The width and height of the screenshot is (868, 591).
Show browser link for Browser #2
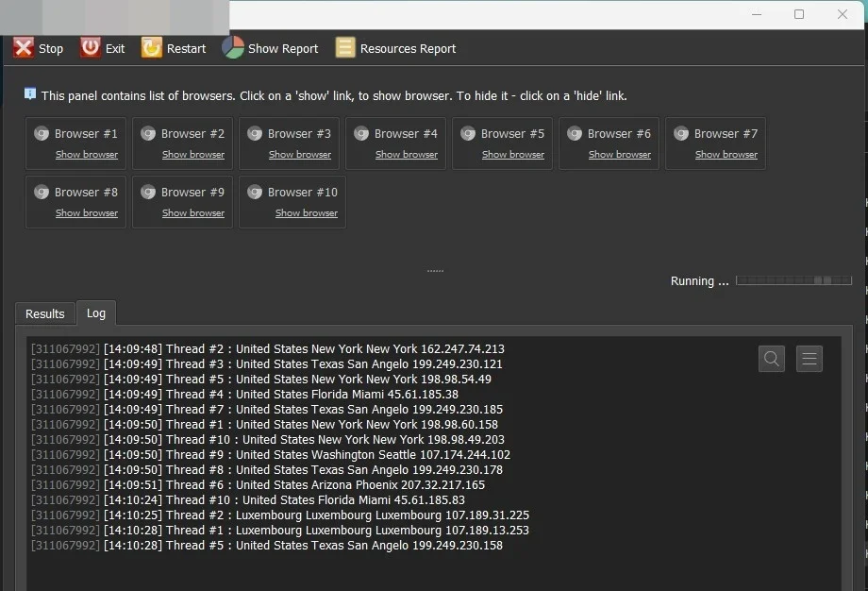coord(193,155)
